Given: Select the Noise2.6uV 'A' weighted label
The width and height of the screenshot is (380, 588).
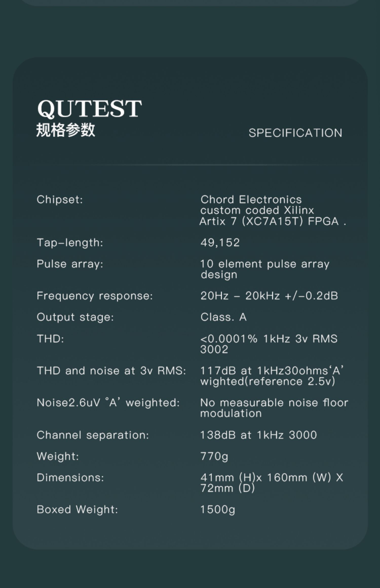Looking at the screenshot, I should coord(108,403).
